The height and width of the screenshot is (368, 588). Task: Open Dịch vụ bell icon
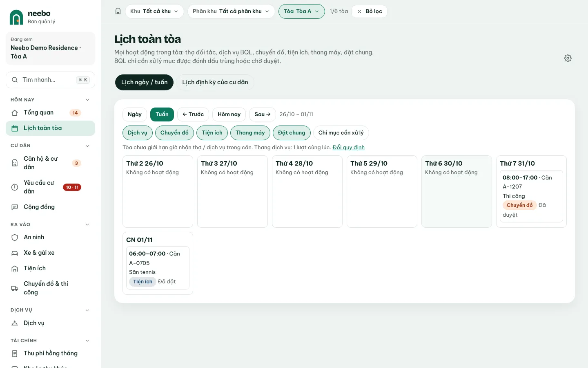tap(15, 323)
